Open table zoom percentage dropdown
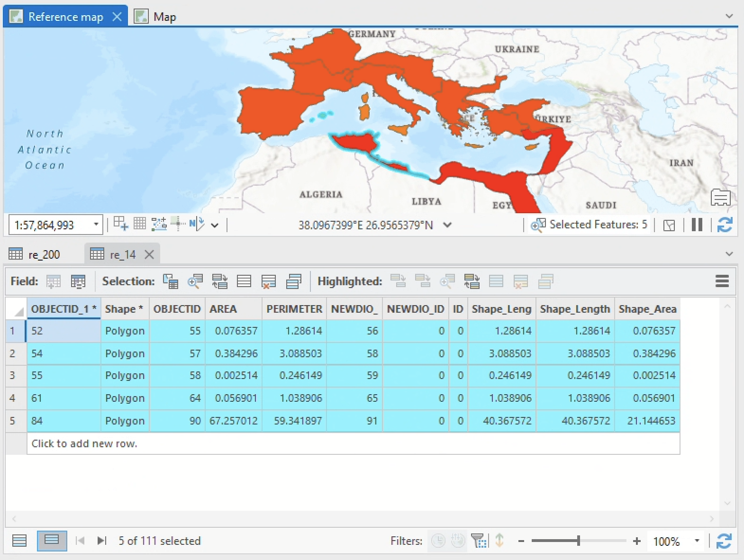The image size is (744, 560). point(697,541)
